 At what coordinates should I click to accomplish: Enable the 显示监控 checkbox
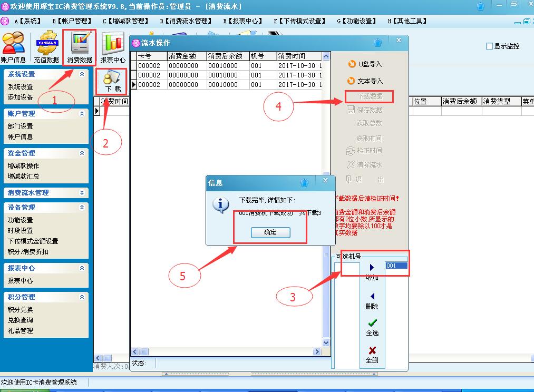tap(489, 46)
